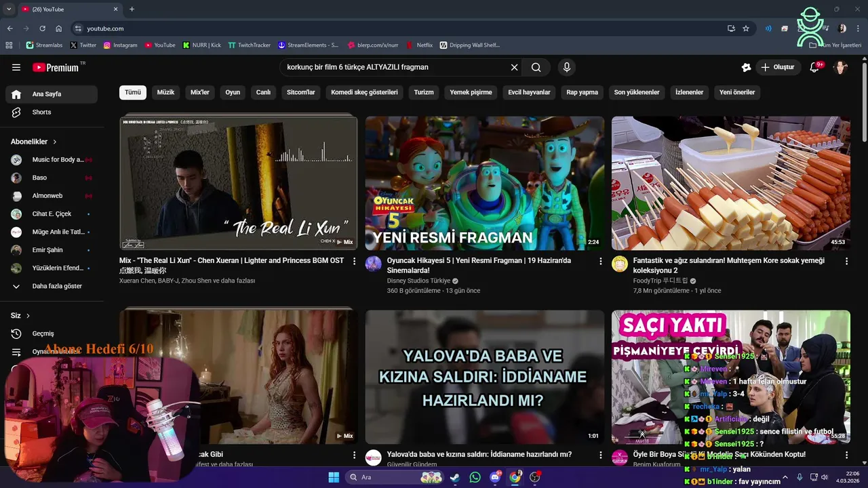The height and width of the screenshot is (488, 868).
Task: Open Windows Start menu
Action: (334, 477)
